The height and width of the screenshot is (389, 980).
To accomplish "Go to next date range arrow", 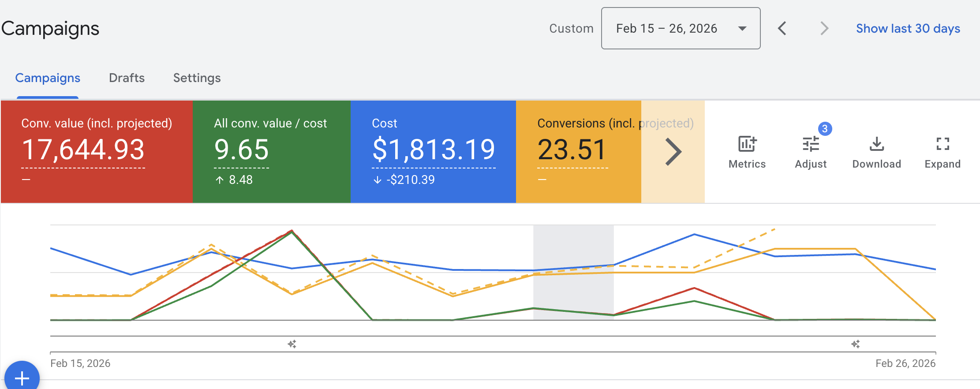I will (x=824, y=28).
